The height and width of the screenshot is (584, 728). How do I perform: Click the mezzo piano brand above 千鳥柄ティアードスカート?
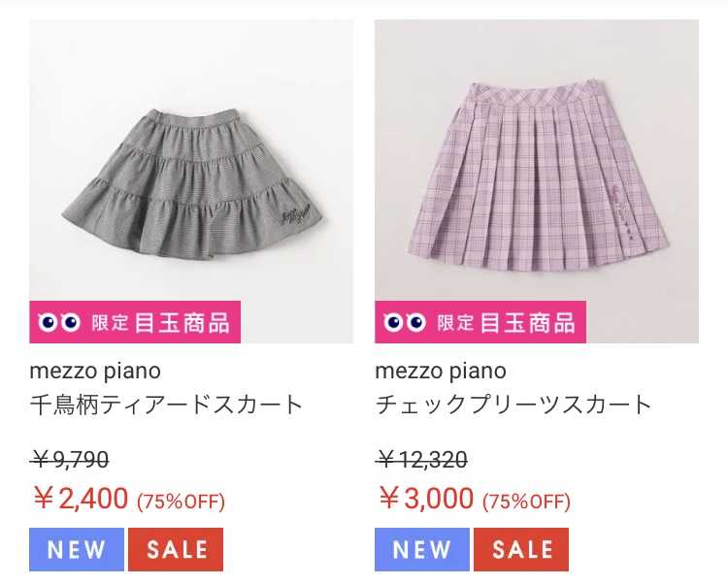95,371
